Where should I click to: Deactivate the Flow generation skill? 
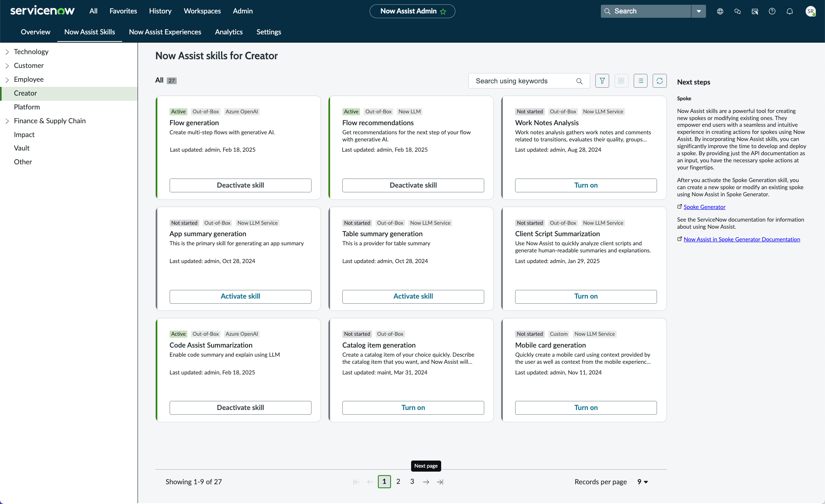(240, 185)
